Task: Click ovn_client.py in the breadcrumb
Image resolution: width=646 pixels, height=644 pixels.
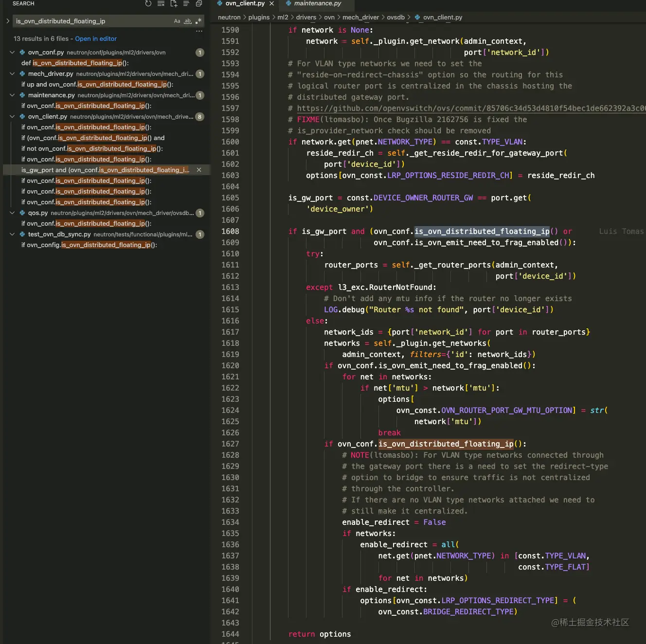Action: [443, 17]
